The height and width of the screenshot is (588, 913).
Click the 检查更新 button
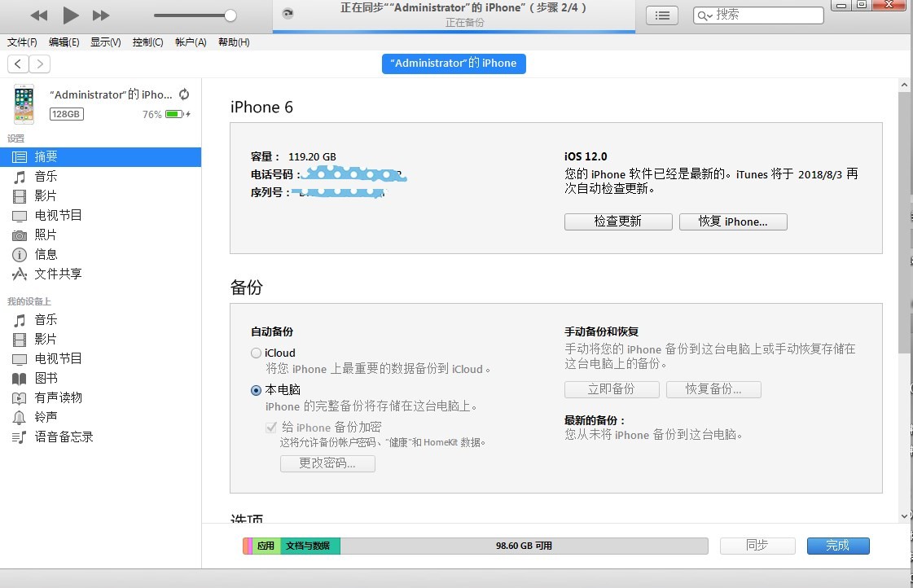[617, 222]
